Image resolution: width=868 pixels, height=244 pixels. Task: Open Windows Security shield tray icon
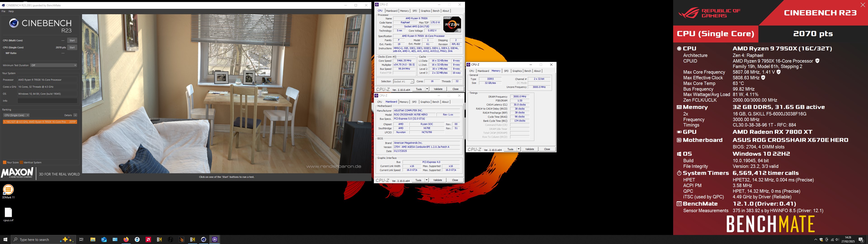coord(821,240)
